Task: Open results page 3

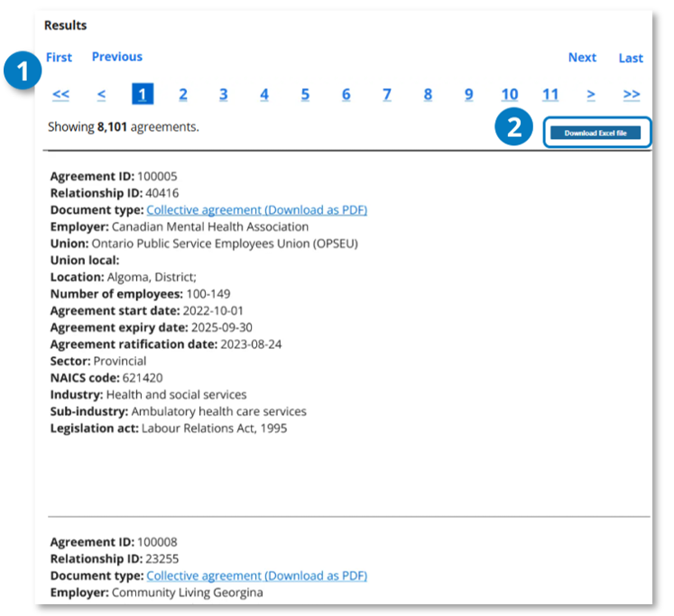Action: pyautogui.click(x=224, y=94)
